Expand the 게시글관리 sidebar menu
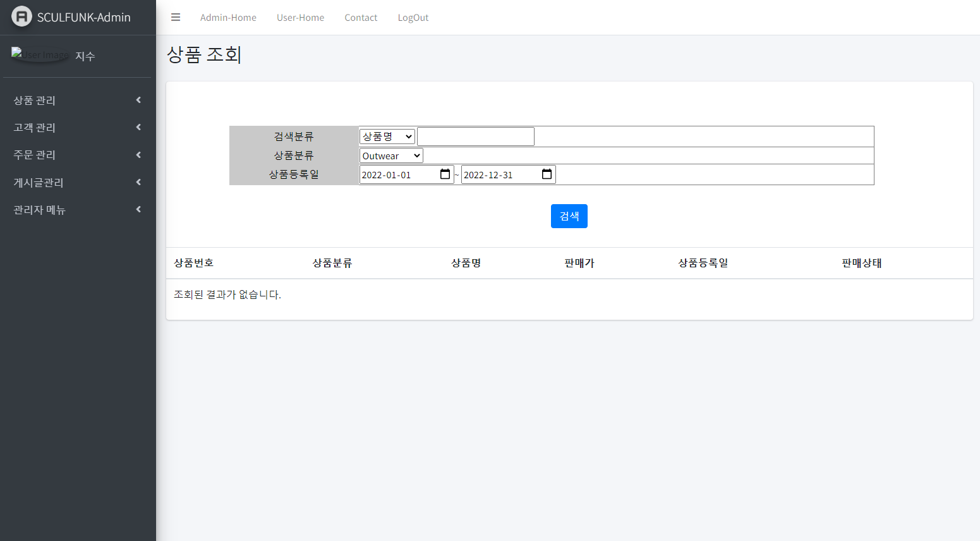 (78, 183)
